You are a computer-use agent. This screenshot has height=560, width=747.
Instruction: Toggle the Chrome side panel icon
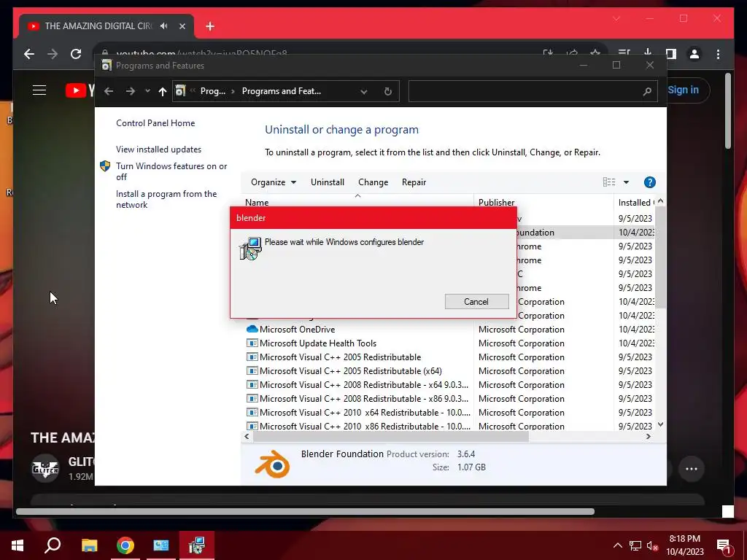671,54
